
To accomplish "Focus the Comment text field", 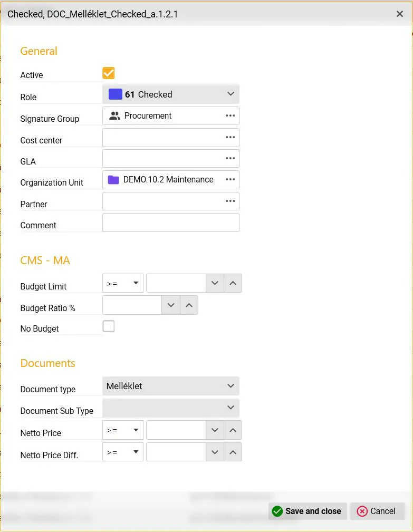I will point(171,223).
